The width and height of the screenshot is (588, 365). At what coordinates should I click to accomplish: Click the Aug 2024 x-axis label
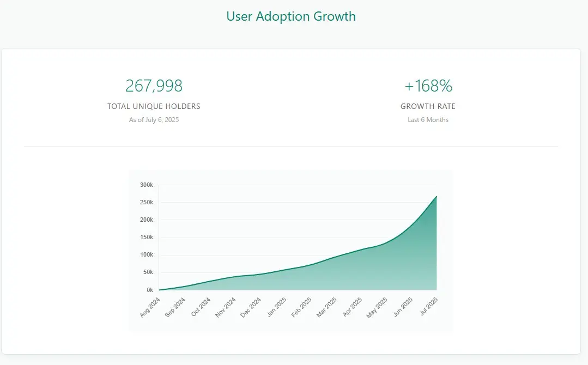pos(150,307)
